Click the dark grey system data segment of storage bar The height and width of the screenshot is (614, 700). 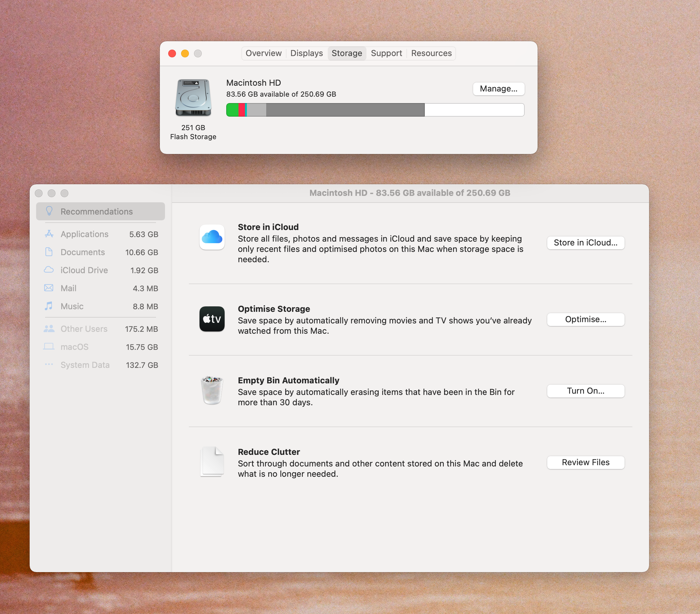pos(345,110)
